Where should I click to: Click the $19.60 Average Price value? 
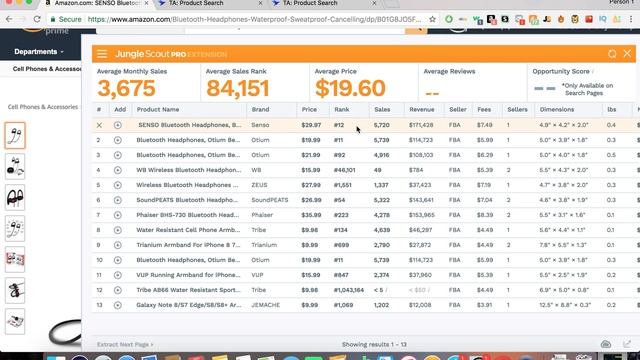pos(350,88)
